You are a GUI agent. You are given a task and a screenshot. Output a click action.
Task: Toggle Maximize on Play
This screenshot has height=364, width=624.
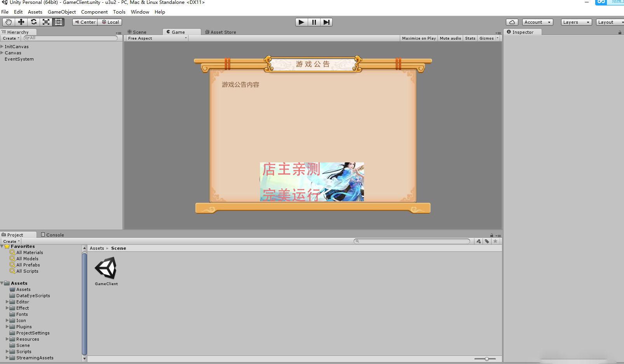[x=418, y=38]
